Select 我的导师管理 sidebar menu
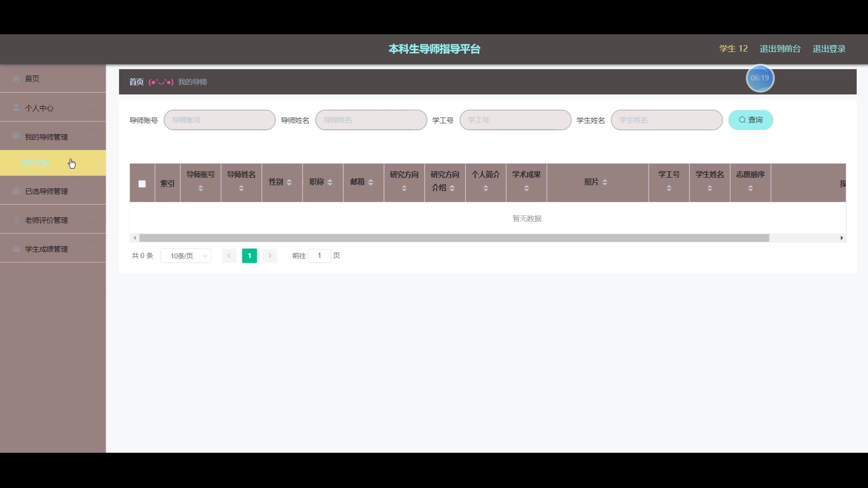This screenshot has height=488, width=868. click(53, 136)
